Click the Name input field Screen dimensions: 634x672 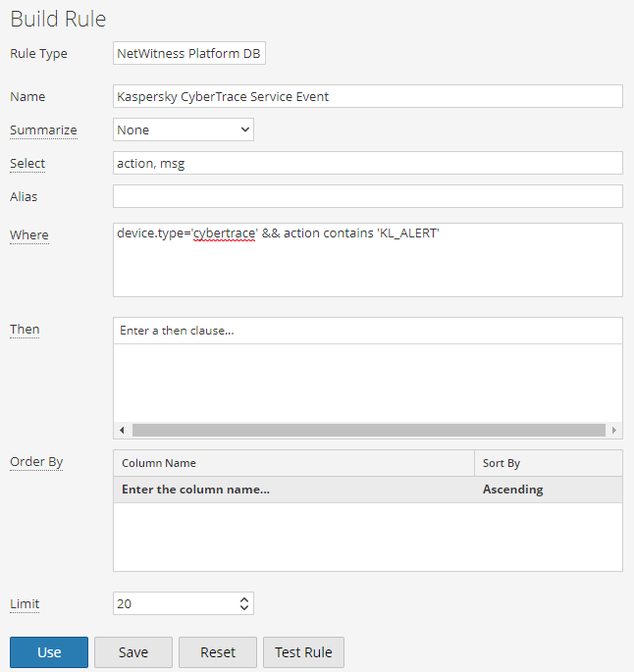(368, 96)
